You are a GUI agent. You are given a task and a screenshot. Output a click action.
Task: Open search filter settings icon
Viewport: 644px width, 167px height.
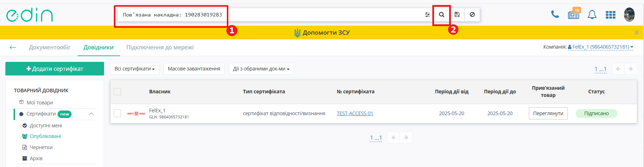tap(427, 15)
